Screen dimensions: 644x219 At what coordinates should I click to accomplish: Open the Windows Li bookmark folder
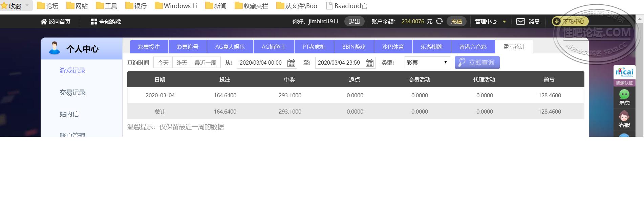[176, 6]
